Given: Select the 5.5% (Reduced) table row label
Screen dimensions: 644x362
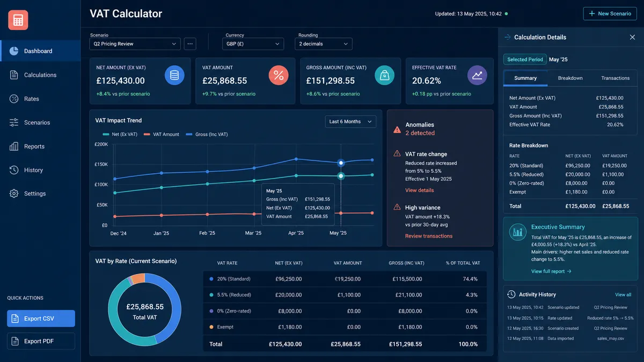Looking at the screenshot, I should [234, 295].
